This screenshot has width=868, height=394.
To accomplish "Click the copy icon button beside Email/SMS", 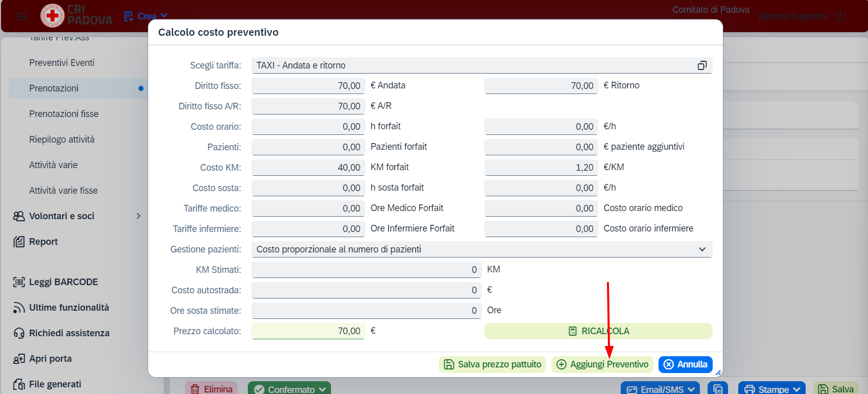I will [x=717, y=389].
